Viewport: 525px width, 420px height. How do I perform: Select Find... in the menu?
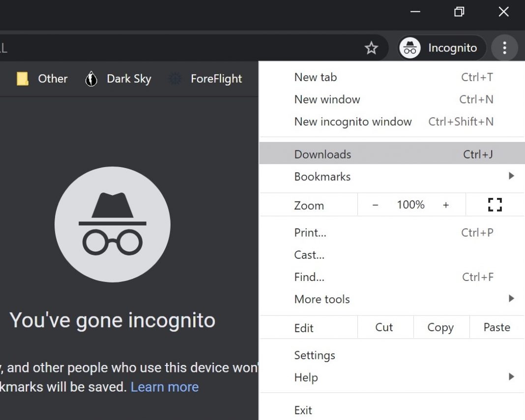click(x=392, y=277)
